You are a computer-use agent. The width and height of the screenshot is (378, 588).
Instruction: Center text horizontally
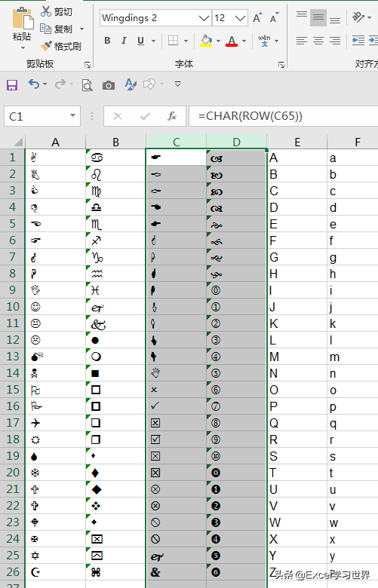point(318,41)
